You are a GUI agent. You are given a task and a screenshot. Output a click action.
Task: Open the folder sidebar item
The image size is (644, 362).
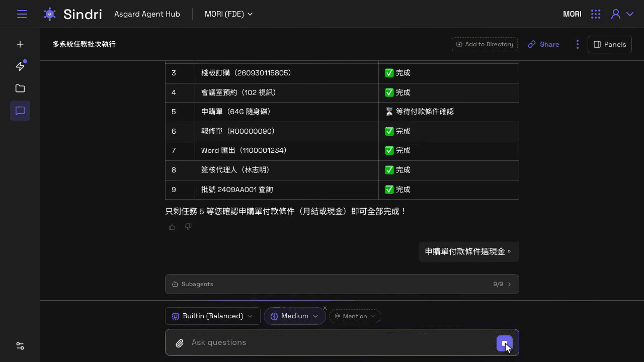click(x=20, y=88)
